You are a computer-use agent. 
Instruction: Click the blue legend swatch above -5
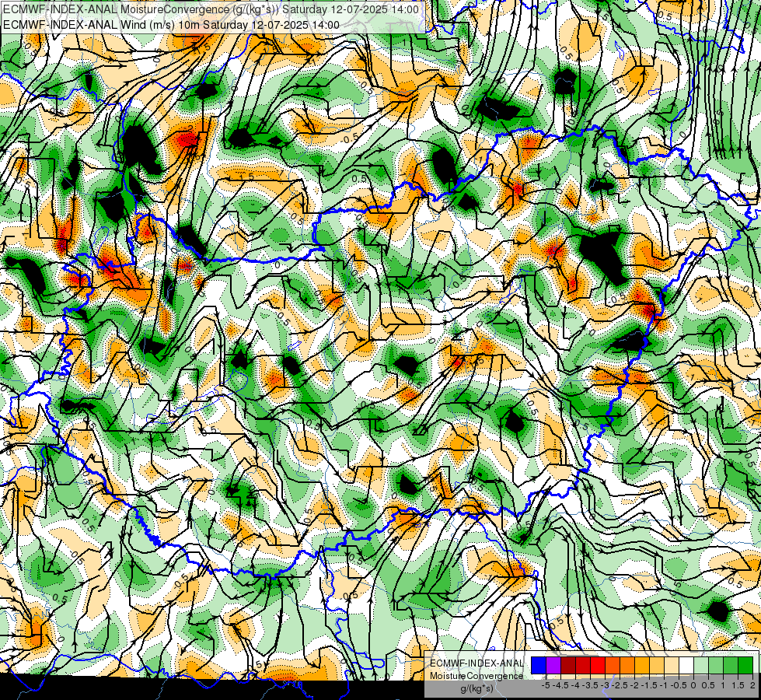(539, 665)
